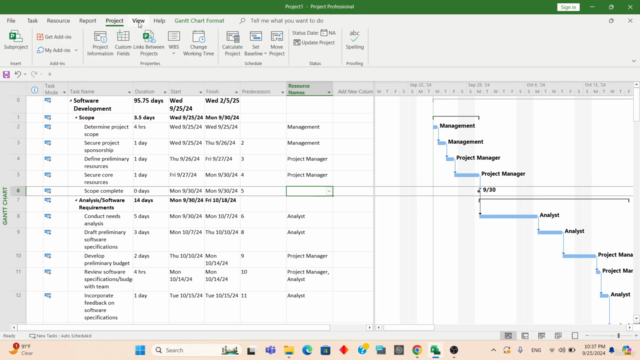Open File Explorer from the taskbar
The height and width of the screenshot is (360, 640).
point(289,350)
